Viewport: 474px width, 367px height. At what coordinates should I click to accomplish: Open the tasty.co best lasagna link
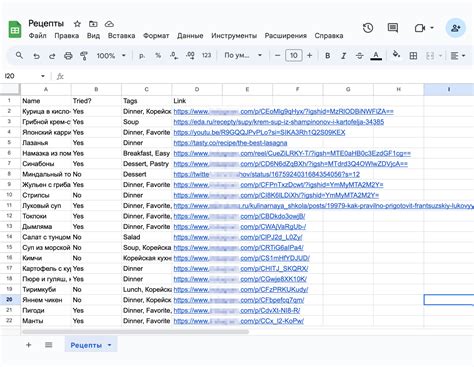(x=230, y=143)
